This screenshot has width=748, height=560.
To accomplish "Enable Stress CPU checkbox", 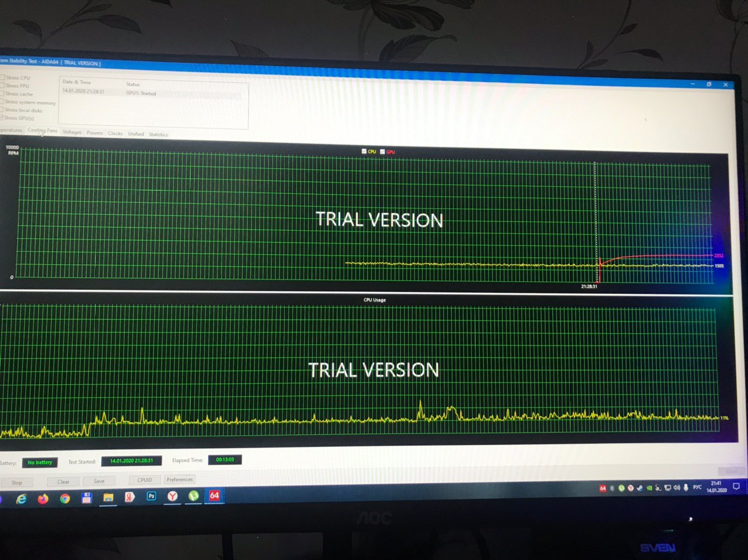I will click(2, 77).
